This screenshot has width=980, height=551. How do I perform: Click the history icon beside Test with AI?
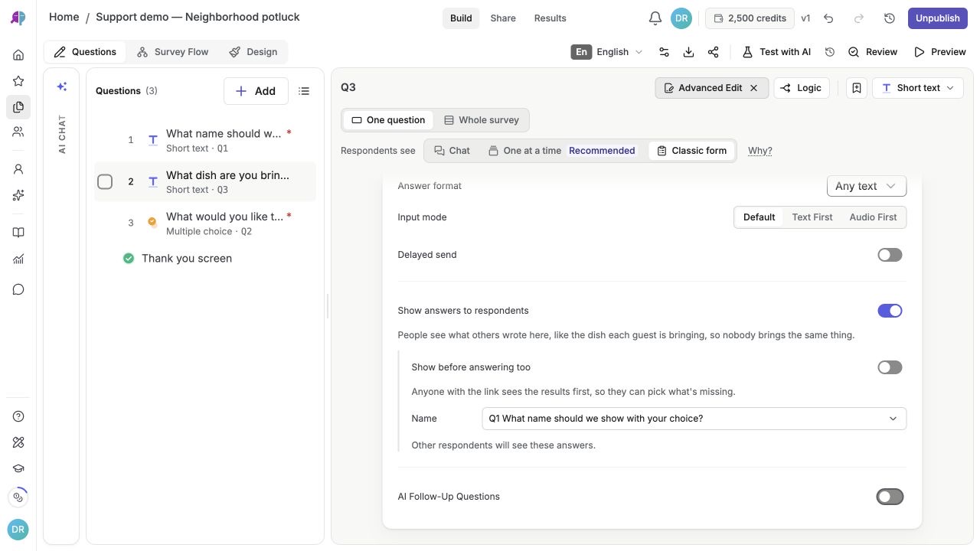829,52
